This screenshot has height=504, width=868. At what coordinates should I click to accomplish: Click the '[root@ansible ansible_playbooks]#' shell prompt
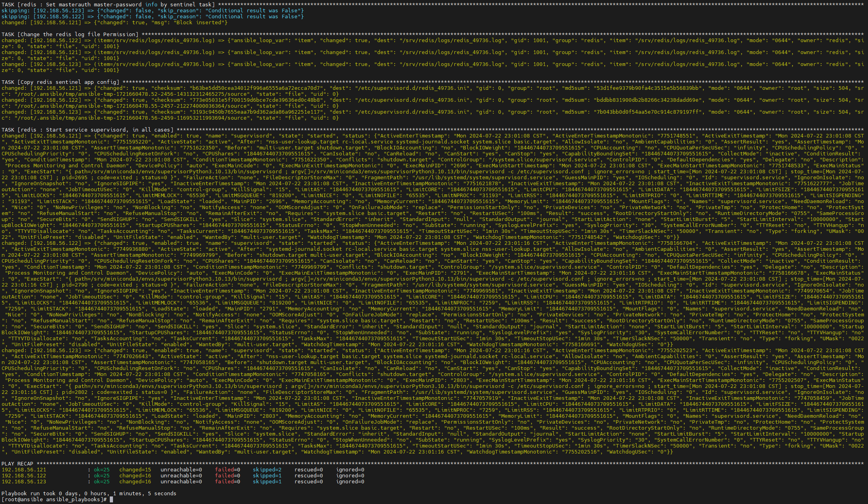54,500
